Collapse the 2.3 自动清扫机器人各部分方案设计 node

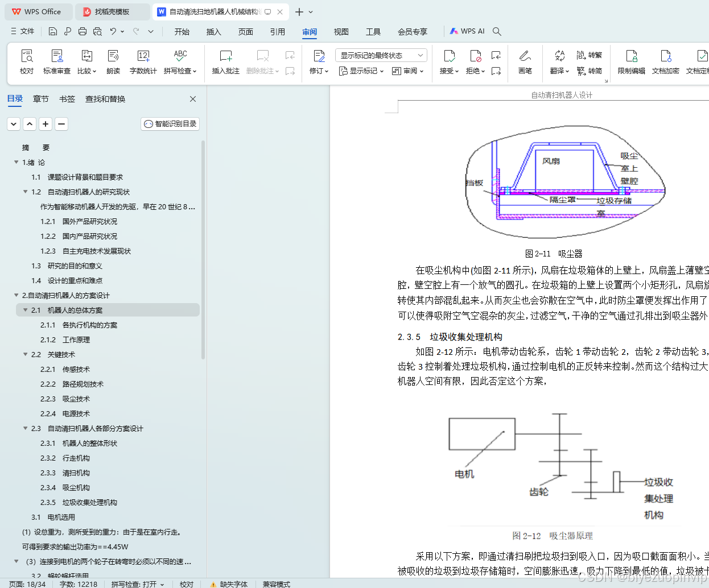tap(25, 428)
